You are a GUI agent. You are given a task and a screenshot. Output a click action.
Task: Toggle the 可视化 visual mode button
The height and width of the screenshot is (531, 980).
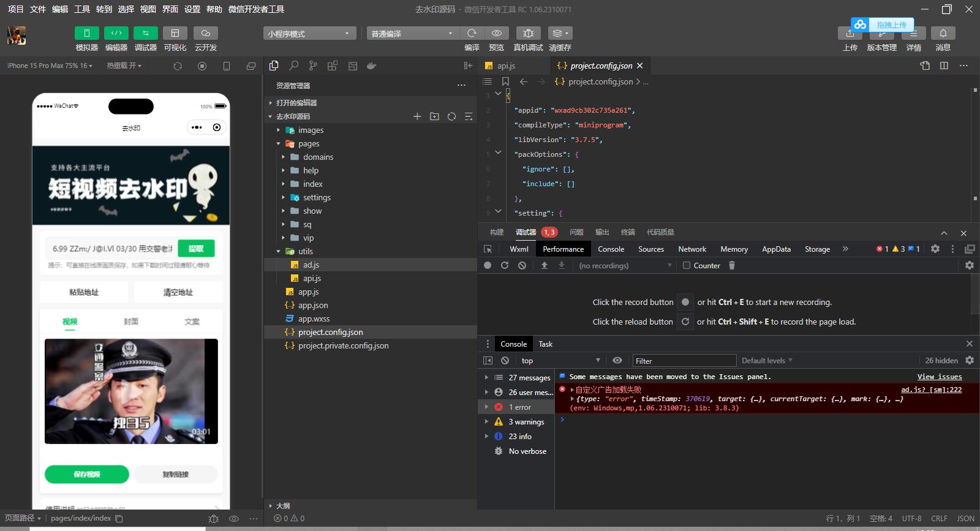click(x=175, y=33)
